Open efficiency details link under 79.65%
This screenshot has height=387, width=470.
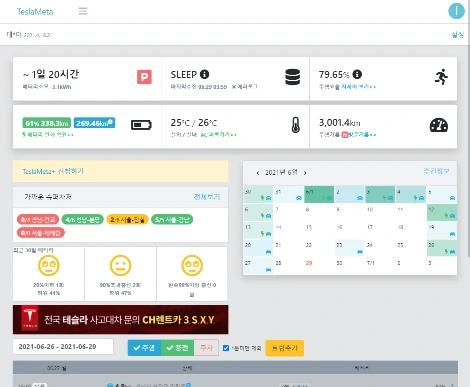click(359, 87)
